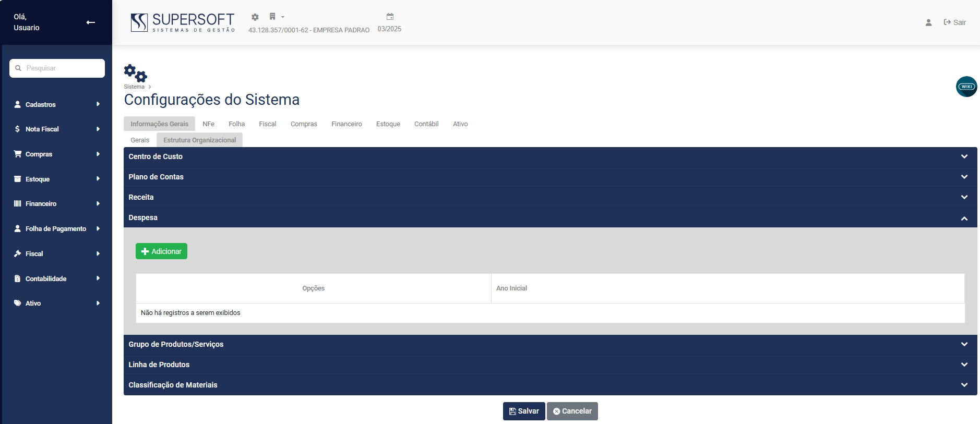The width and height of the screenshot is (980, 424).
Task: Expand the Centro de Custo section chevron
Action: tap(964, 156)
